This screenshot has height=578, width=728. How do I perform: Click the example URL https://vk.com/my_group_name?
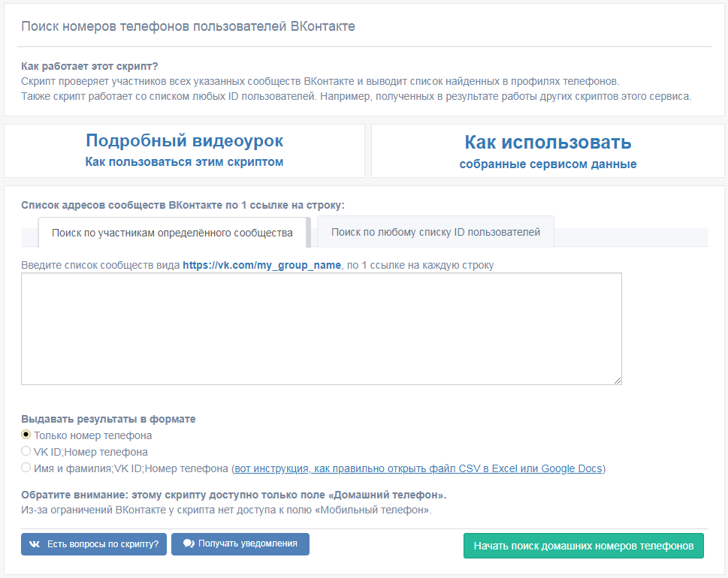pos(261,265)
